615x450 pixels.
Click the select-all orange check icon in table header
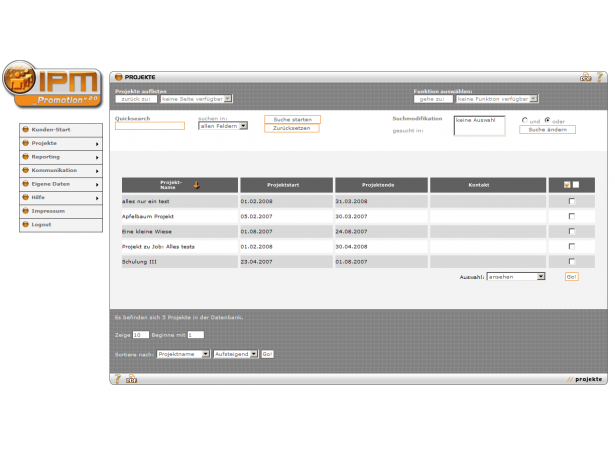click(567, 185)
